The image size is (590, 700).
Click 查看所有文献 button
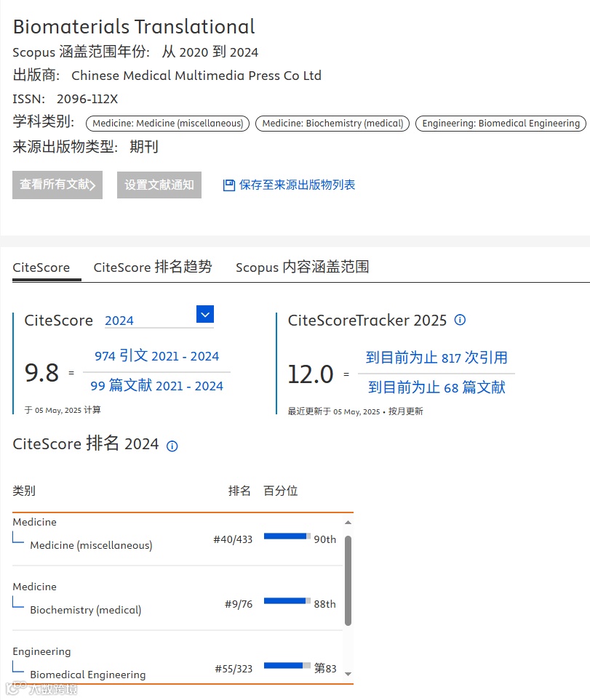coord(57,185)
